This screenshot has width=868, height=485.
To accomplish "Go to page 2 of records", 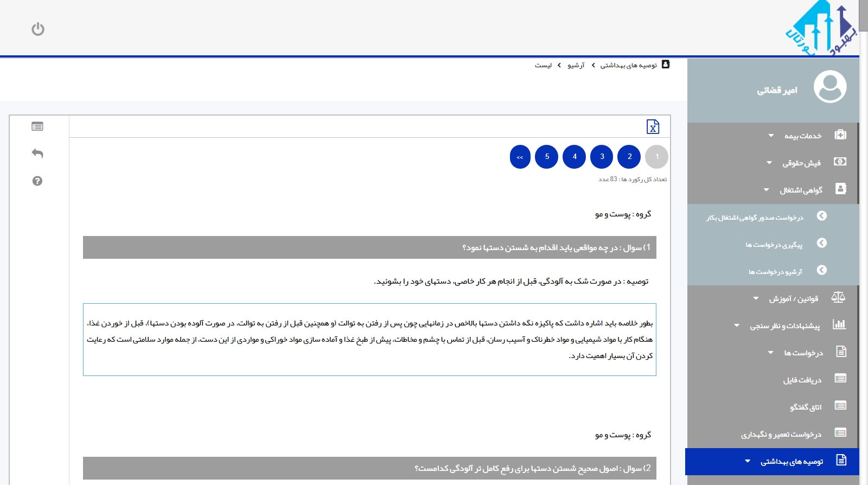I will [x=629, y=157].
